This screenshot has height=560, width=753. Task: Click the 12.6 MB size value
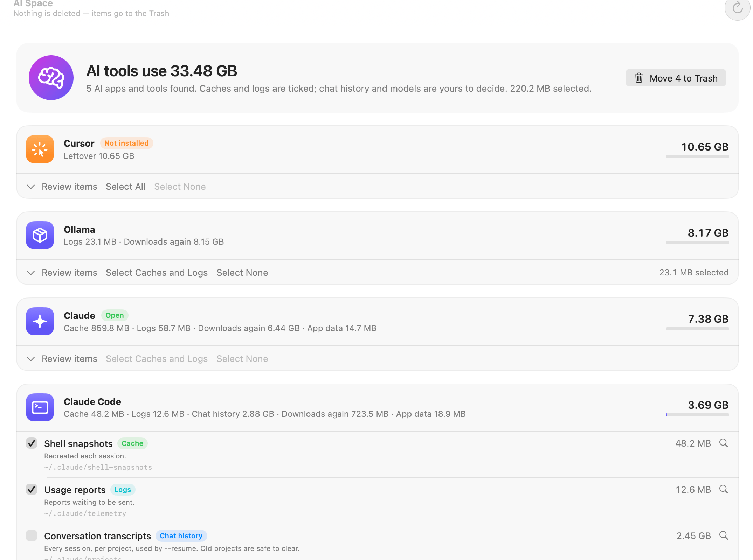(693, 490)
